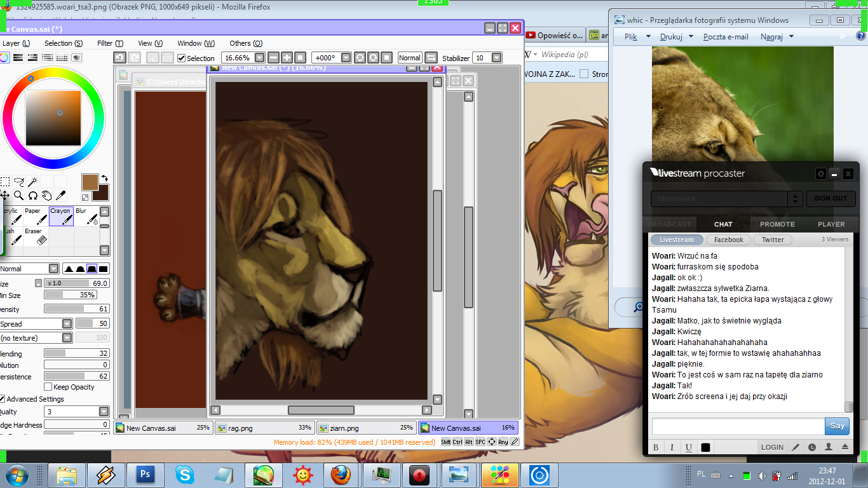This screenshot has height=488, width=868.
Task: Open Livestream Procaster settings gear
Action: (820, 173)
